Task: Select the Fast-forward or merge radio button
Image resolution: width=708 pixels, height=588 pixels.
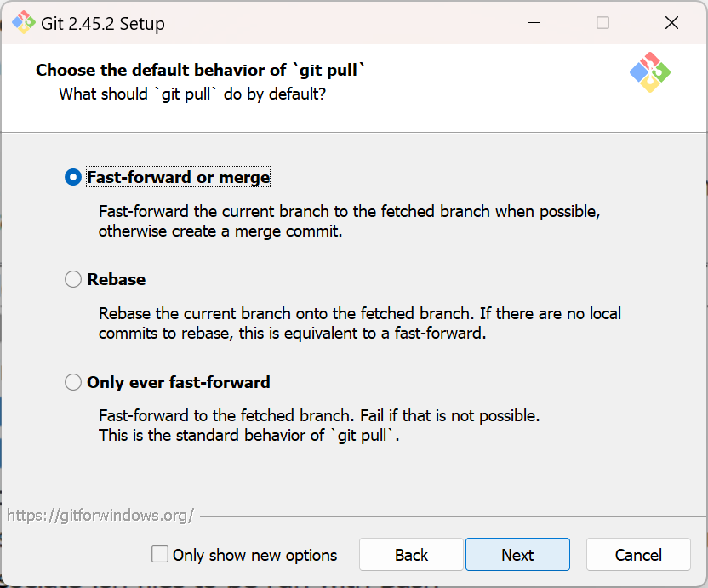Action: (x=73, y=178)
